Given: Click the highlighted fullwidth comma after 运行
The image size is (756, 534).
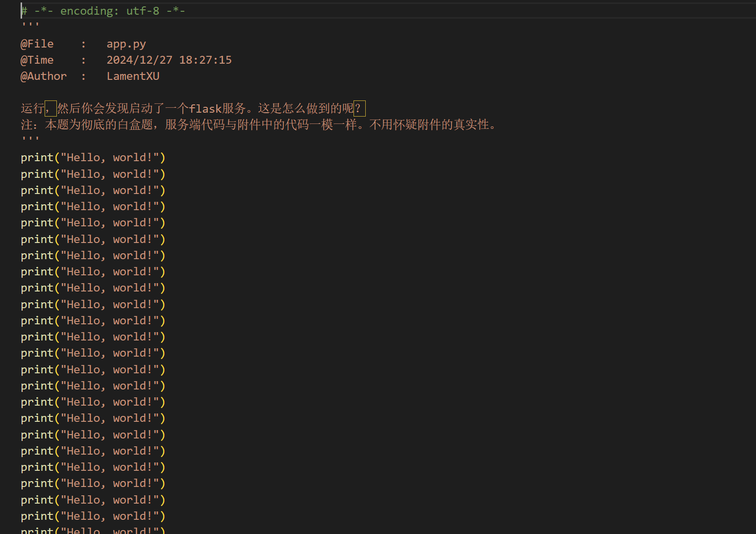Looking at the screenshot, I should [50, 108].
